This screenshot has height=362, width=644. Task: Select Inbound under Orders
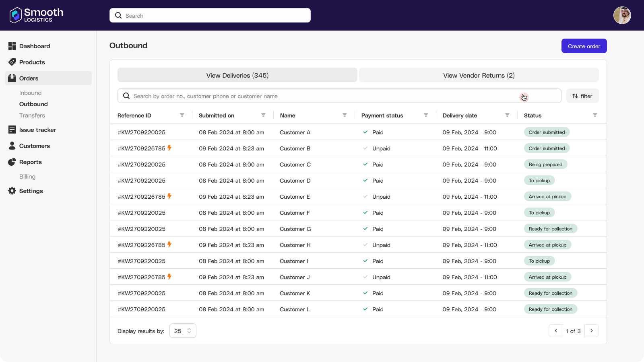click(x=30, y=93)
